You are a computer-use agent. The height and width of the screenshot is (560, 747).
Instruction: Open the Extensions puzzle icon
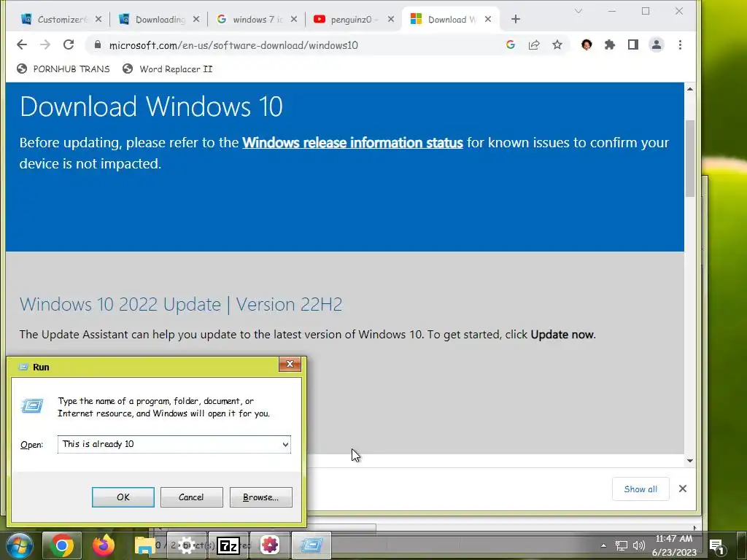(610, 44)
